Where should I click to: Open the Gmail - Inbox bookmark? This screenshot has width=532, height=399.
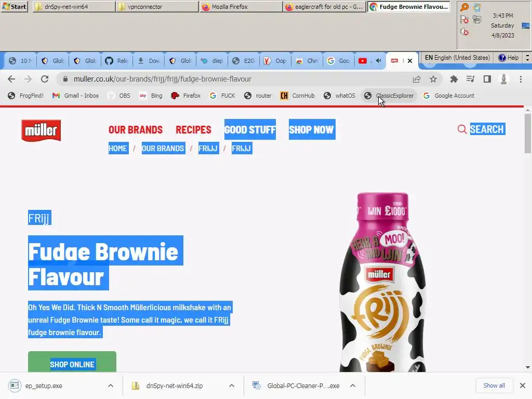point(76,96)
